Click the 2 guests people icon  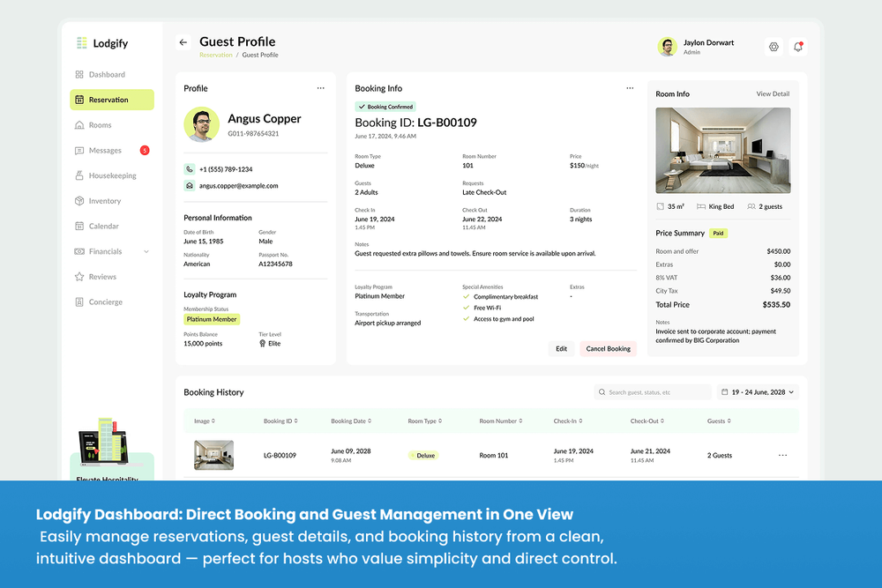751,206
